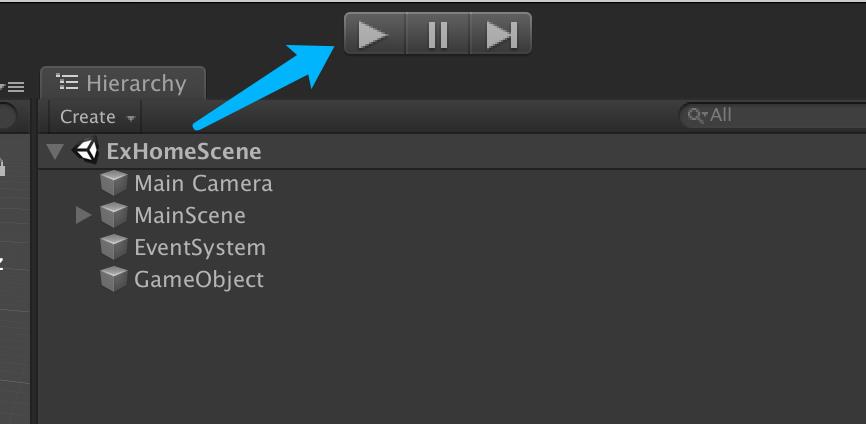
Task: Advance one frame with Step button
Action: click(501, 34)
